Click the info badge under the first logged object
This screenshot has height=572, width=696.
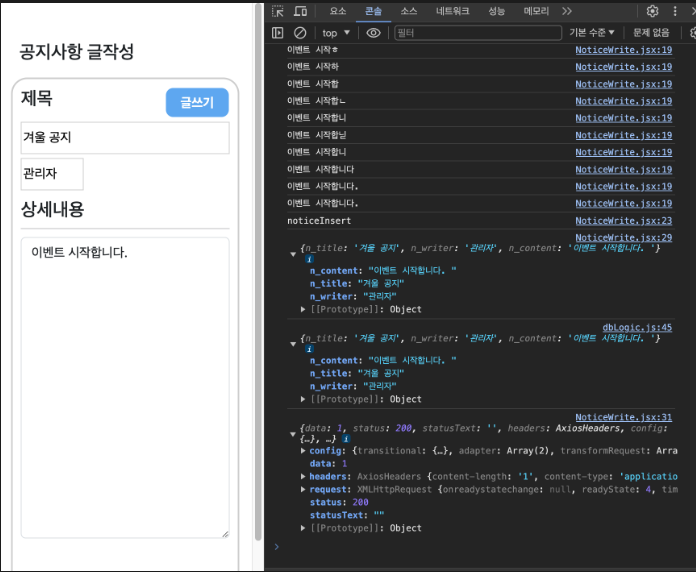309,259
